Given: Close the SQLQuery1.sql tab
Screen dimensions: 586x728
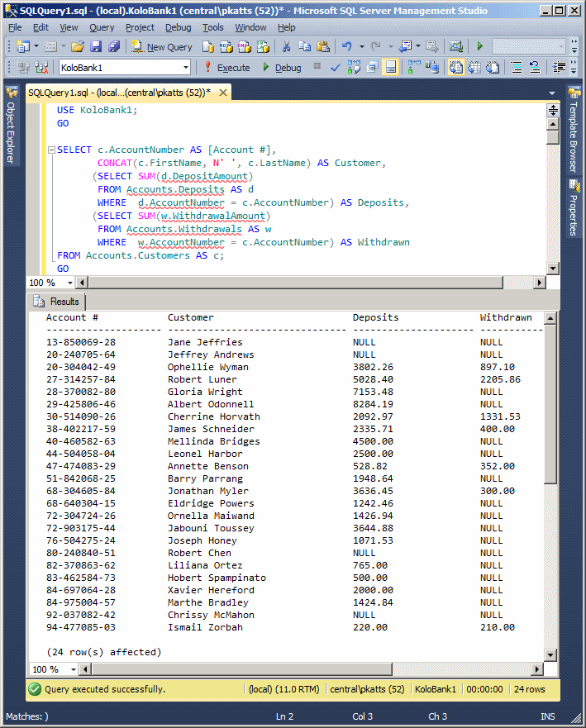Looking at the screenshot, I should (x=223, y=93).
